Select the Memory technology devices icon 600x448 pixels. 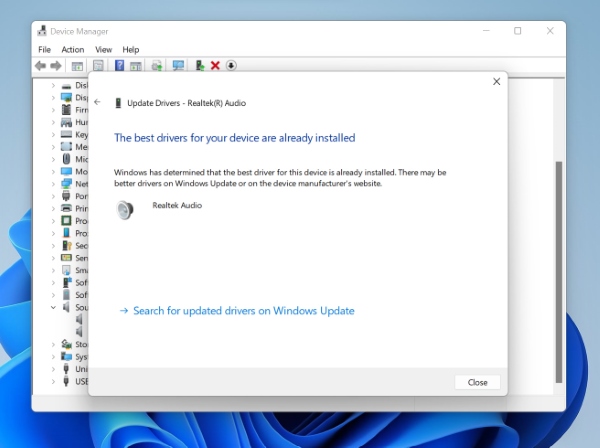point(66,147)
